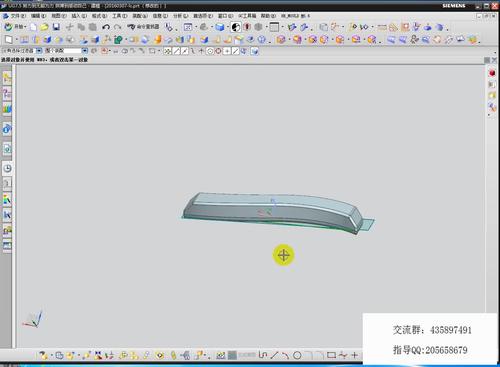Viewport: 500px width, 367px height.
Task: Select the Circle tool in bottom toolbar
Action: pos(297,355)
